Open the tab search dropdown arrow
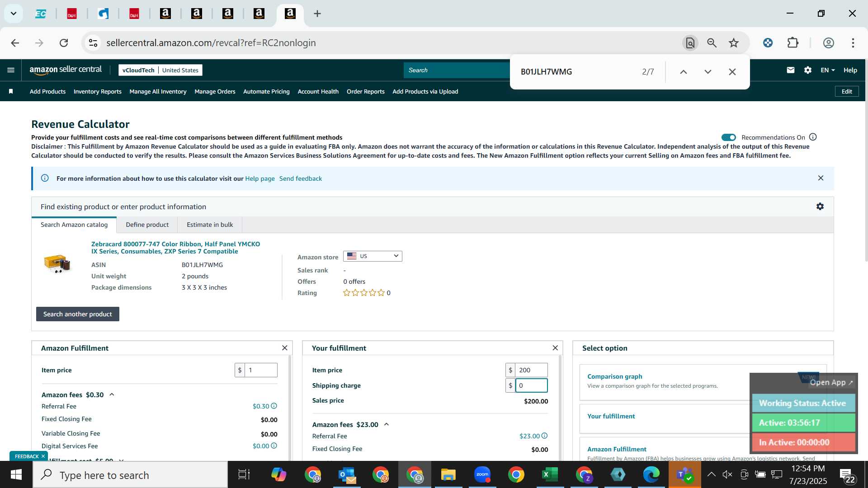The height and width of the screenshot is (488, 868). click(x=14, y=14)
